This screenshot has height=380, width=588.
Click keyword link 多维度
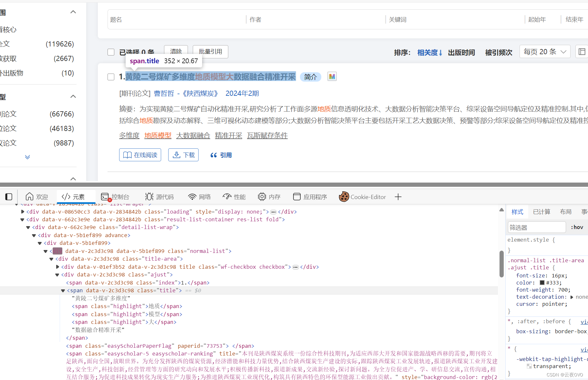pos(129,135)
